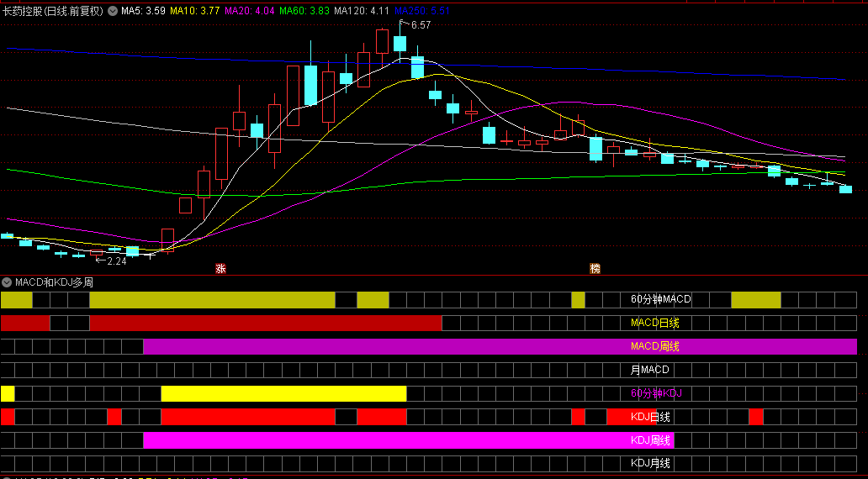Click the MA250: 5.51 indicator value
This screenshot has height=479, width=868.
click(422, 11)
